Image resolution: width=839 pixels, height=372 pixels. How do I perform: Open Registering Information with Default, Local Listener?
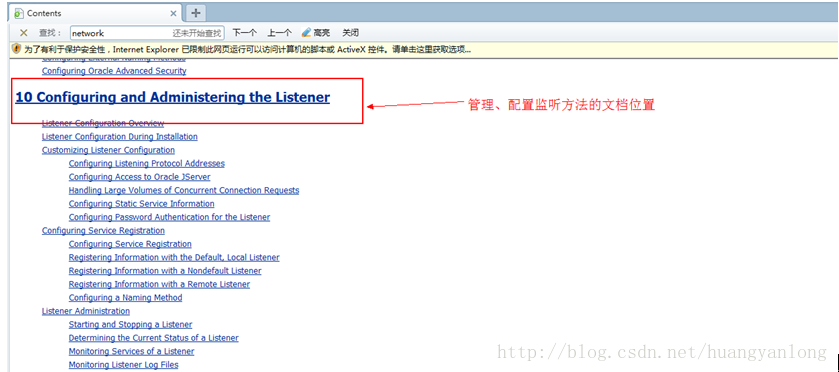(x=174, y=257)
